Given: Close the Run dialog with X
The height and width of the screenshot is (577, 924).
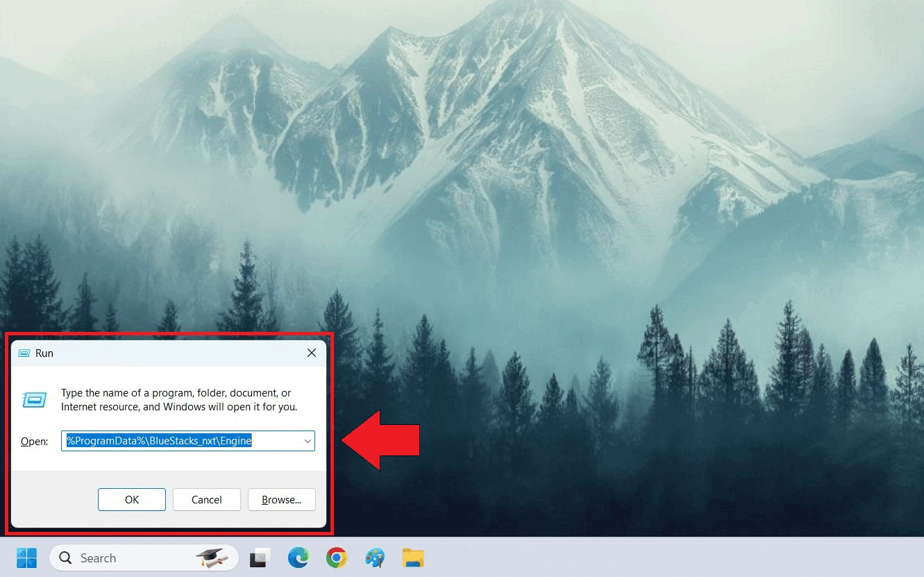Looking at the screenshot, I should click(x=312, y=353).
